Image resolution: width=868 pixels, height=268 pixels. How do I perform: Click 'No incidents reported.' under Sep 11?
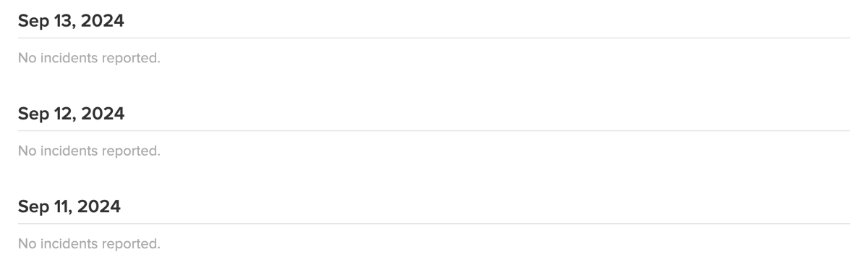[89, 243]
